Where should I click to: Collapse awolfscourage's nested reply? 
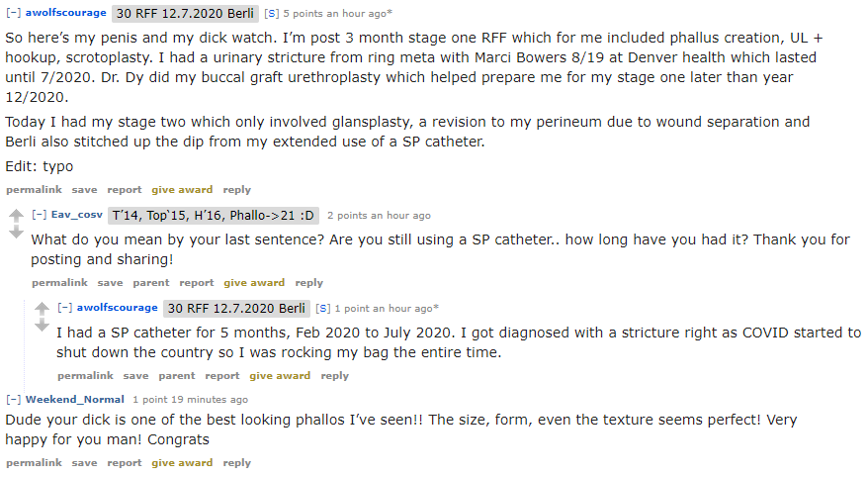(64, 308)
